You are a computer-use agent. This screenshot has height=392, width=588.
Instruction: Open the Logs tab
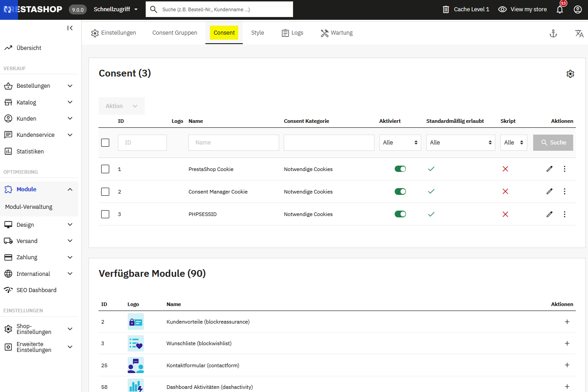tap(292, 33)
